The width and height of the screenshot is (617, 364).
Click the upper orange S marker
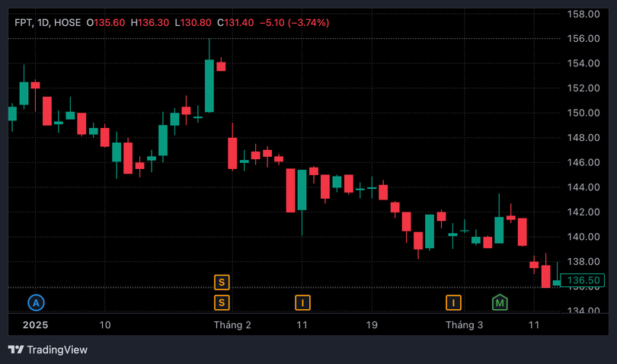point(222,283)
